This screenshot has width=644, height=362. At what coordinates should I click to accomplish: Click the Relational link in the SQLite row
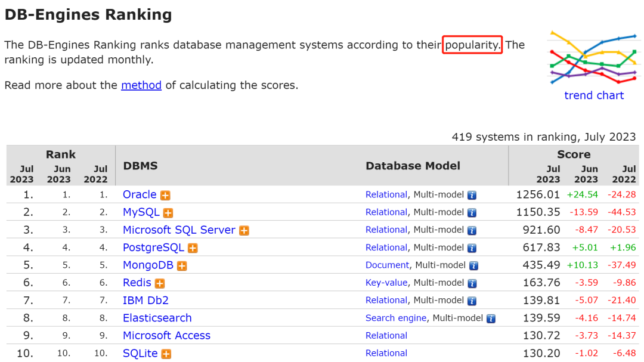(386, 354)
